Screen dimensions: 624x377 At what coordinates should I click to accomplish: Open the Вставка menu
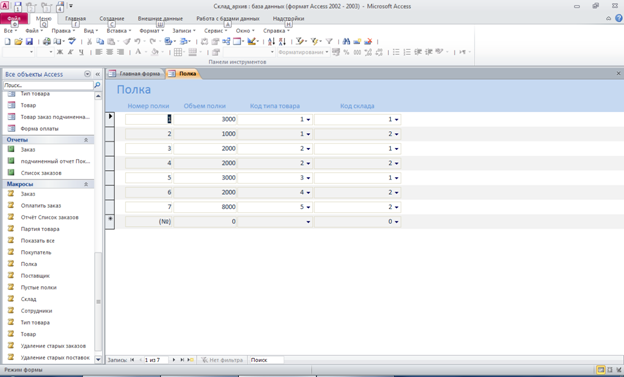pos(119,31)
